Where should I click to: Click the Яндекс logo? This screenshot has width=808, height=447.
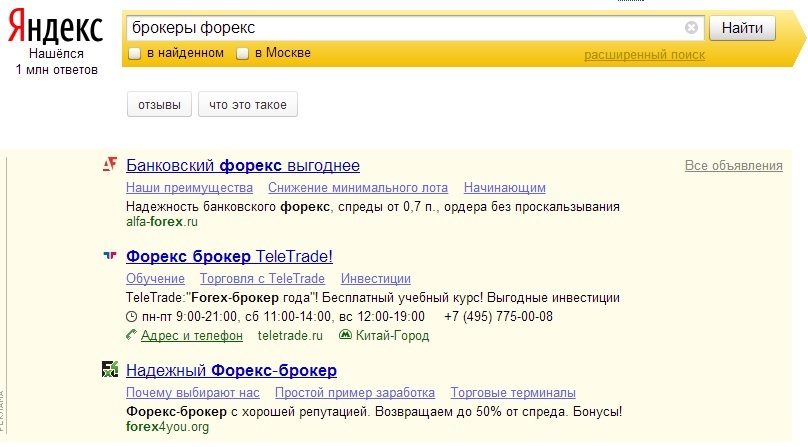tap(56, 27)
